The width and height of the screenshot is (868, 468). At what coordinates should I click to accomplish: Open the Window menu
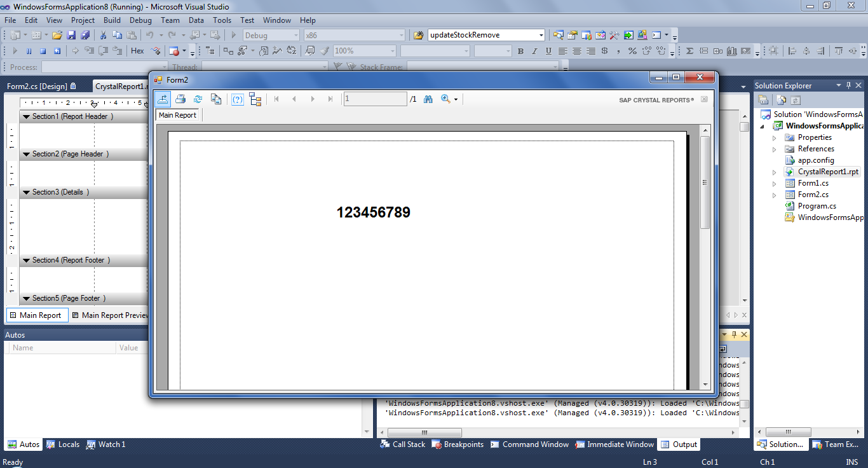tap(277, 20)
